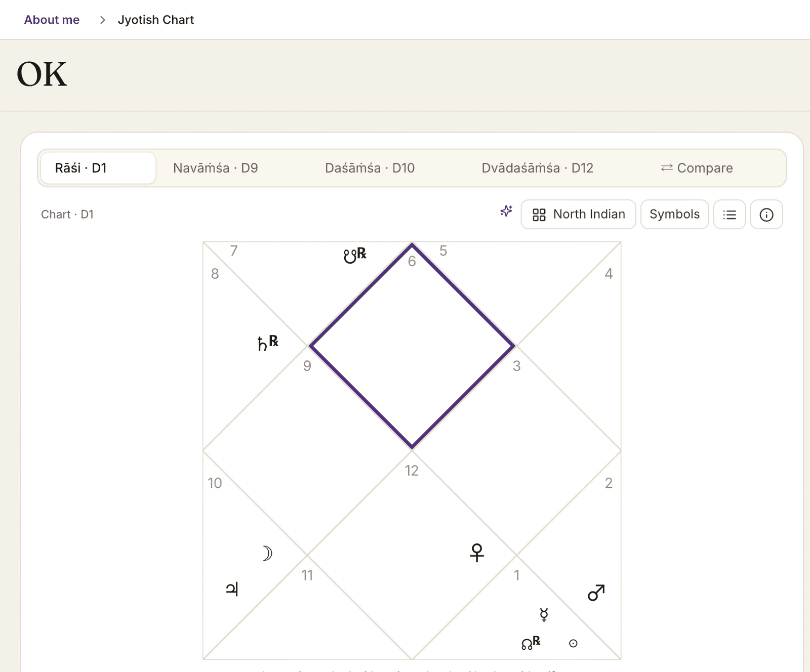Open the Compare tab
Viewport: 810px width, 672px height.
pyautogui.click(x=697, y=168)
